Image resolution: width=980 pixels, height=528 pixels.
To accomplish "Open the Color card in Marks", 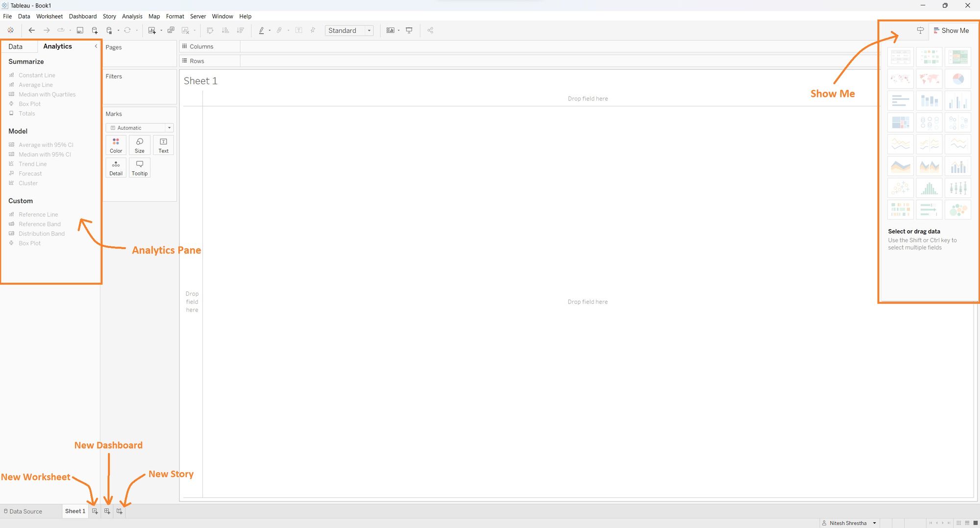I will click(x=116, y=145).
